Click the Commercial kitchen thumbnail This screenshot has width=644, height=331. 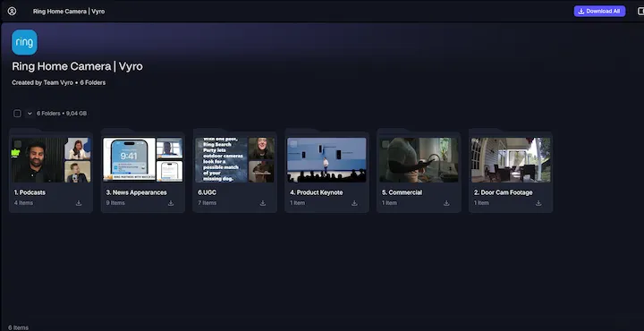419,160
